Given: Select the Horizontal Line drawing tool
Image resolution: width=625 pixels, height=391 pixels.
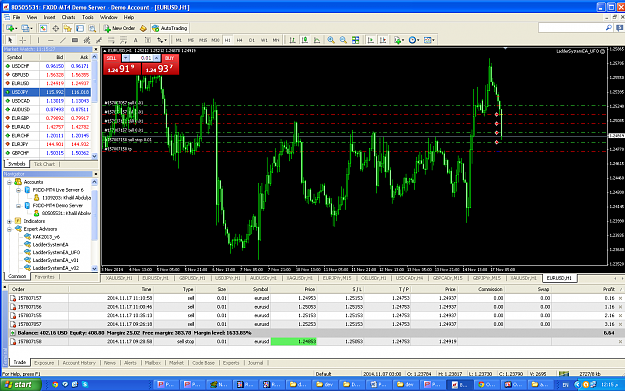Looking at the screenshot, I should tap(50, 40).
